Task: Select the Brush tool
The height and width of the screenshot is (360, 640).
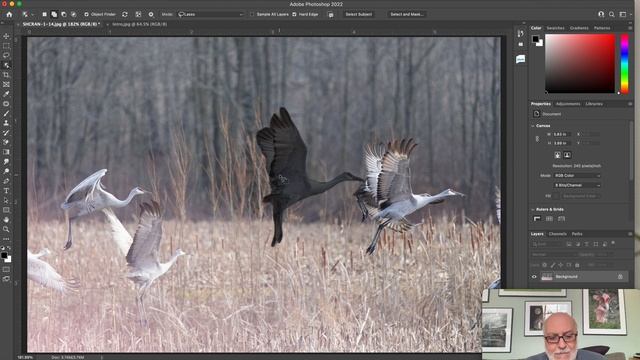Action: pyautogui.click(x=6, y=113)
